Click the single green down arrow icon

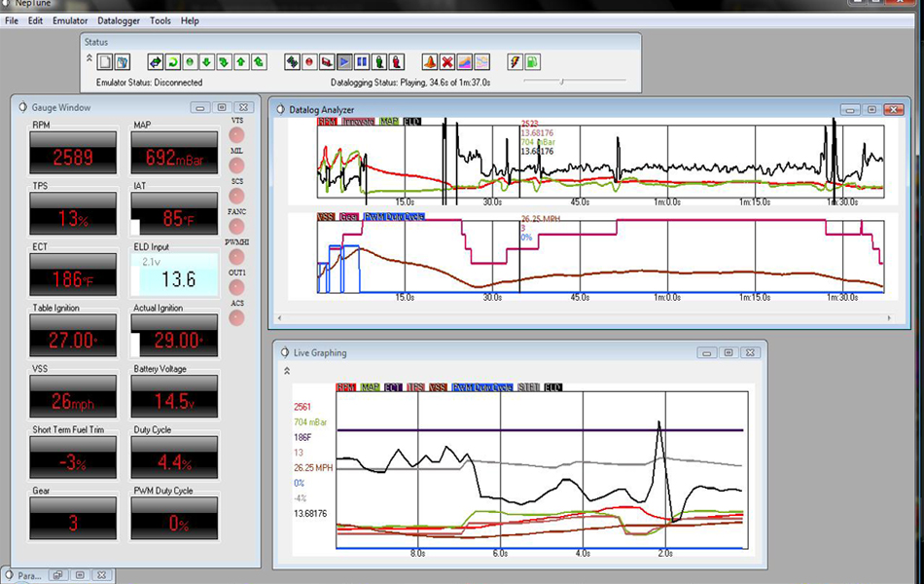click(207, 62)
